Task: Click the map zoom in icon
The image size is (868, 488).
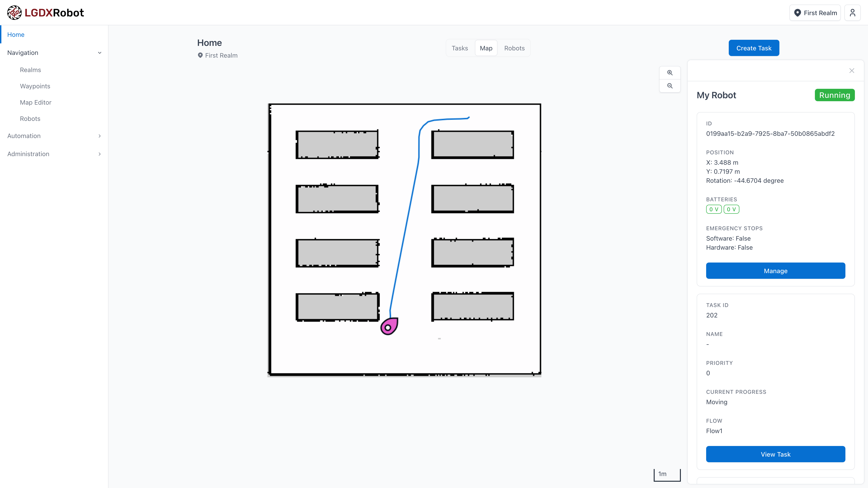Action: coord(670,73)
